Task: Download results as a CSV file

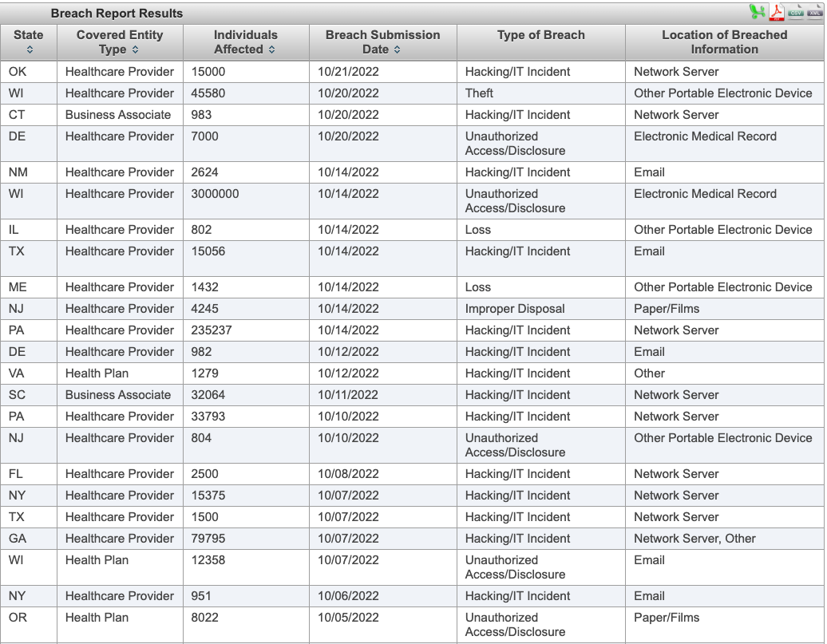Action: 796,12
